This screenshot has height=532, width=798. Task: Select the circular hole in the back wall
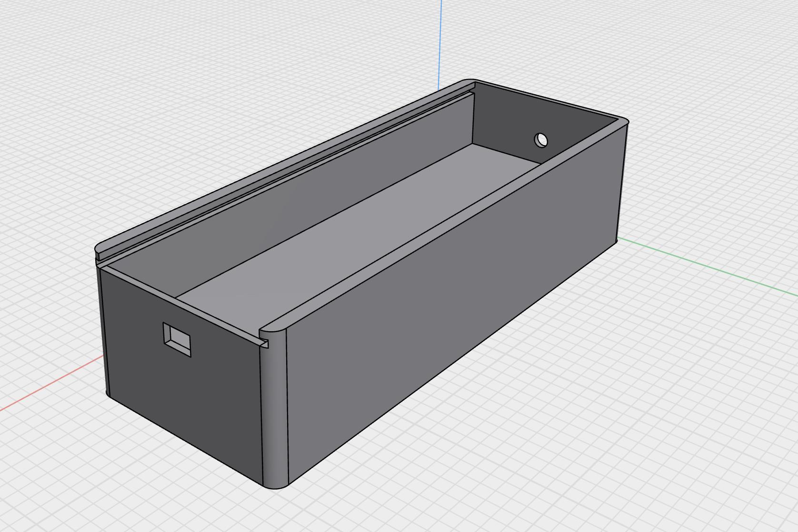point(541,140)
